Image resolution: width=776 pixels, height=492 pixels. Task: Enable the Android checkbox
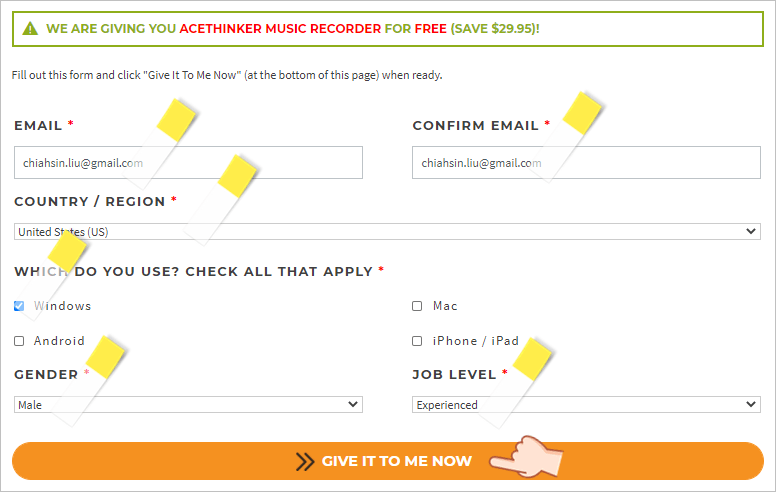(x=19, y=341)
